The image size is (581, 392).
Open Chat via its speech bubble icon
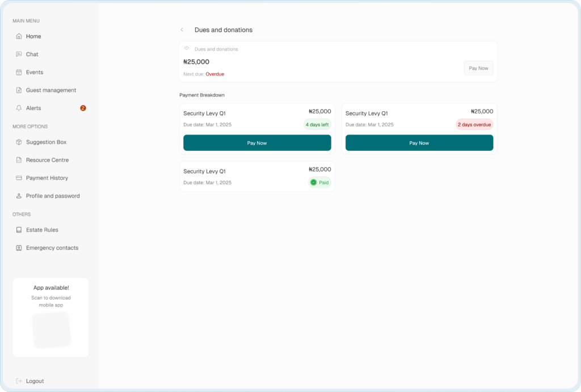coord(19,54)
